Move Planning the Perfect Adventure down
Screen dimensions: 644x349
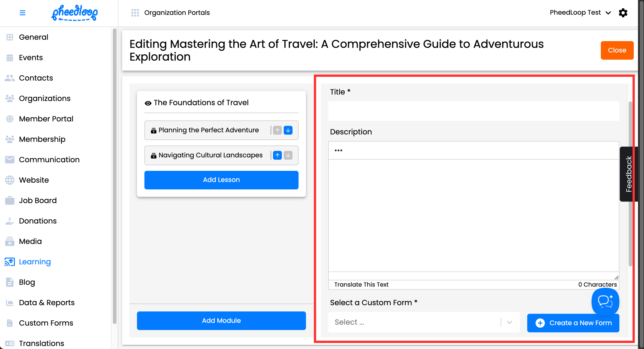tap(288, 130)
